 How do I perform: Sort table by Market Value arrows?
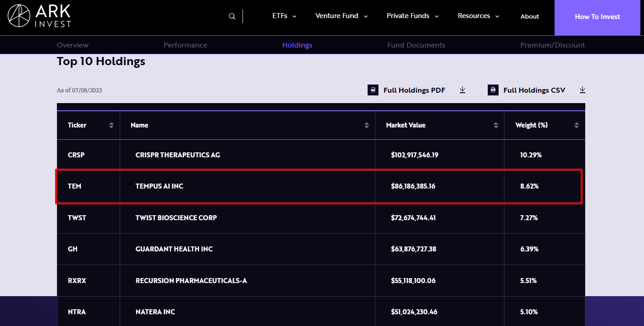(x=496, y=125)
